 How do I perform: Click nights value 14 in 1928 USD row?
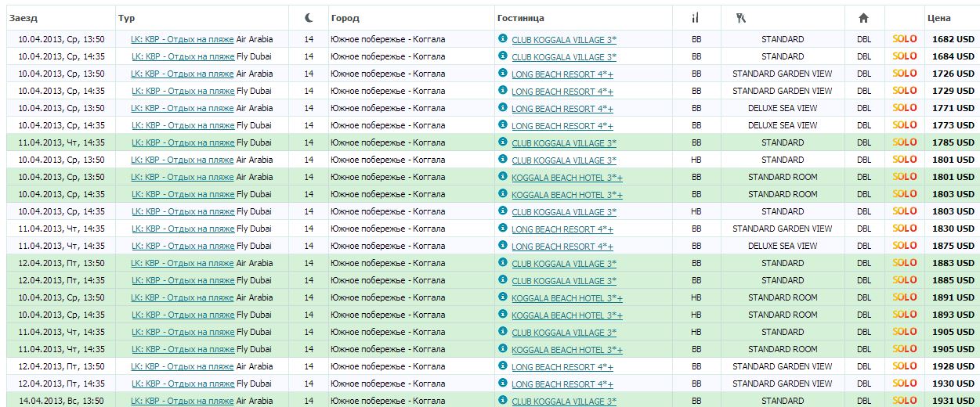pyautogui.click(x=309, y=366)
